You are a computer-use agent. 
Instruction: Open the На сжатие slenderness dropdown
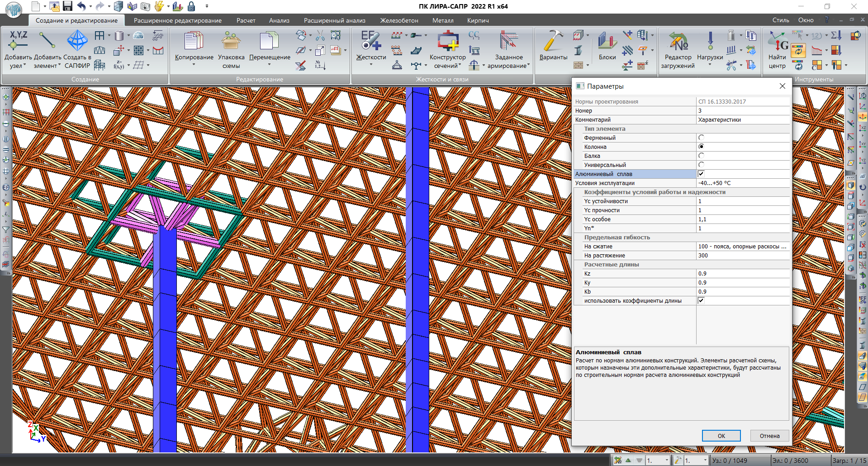(x=743, y=247)
